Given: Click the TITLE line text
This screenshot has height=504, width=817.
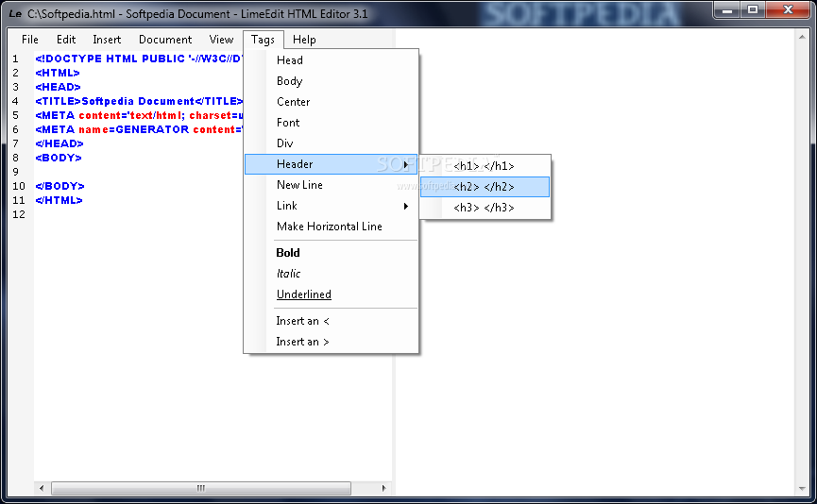Looking at the screenshot, I should coord(139,101).
